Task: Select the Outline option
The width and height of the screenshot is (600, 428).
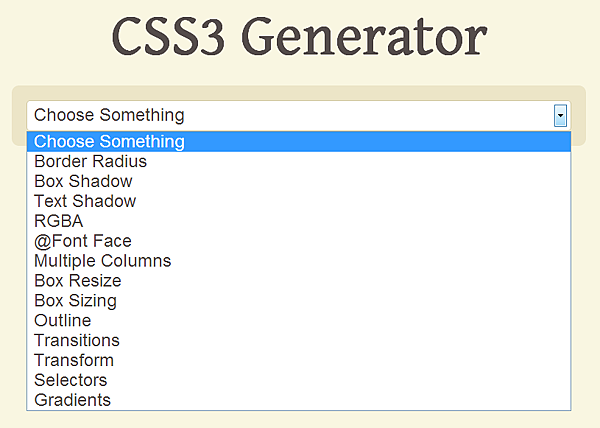Action: tap(63, 321)
